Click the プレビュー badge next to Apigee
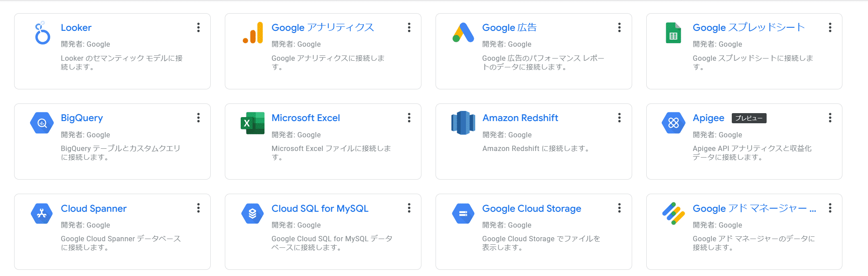 [749, 118]
